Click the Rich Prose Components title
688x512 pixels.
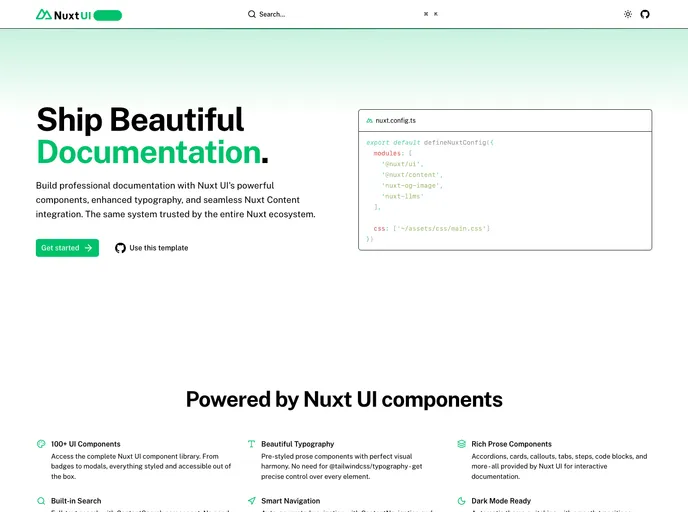pyautogui.click(x=512, y=444)
